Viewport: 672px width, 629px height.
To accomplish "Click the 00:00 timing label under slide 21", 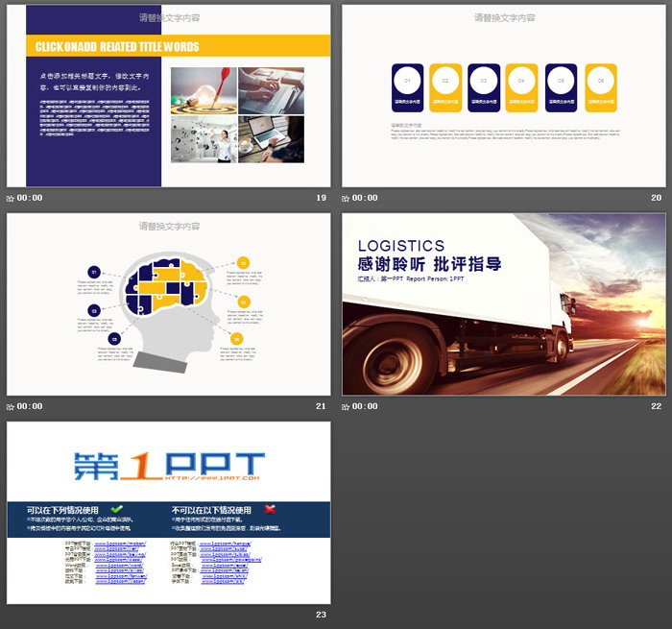I will 30,406.
